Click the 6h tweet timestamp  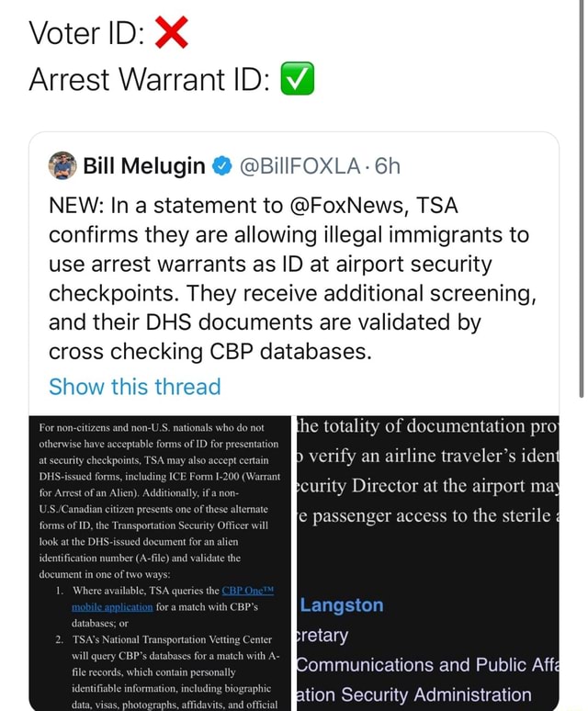coord(387,166)
